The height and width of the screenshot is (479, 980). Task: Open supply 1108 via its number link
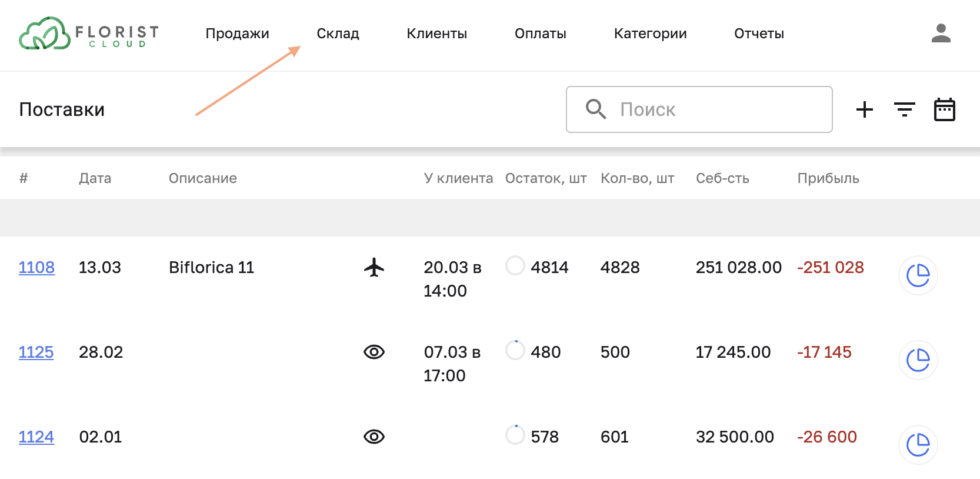36,267
